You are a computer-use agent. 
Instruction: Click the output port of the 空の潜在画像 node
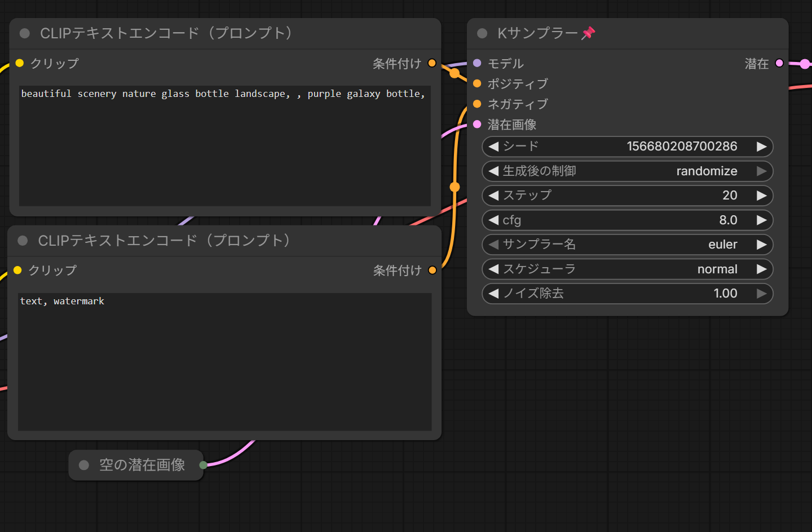(x=203, y=465)
